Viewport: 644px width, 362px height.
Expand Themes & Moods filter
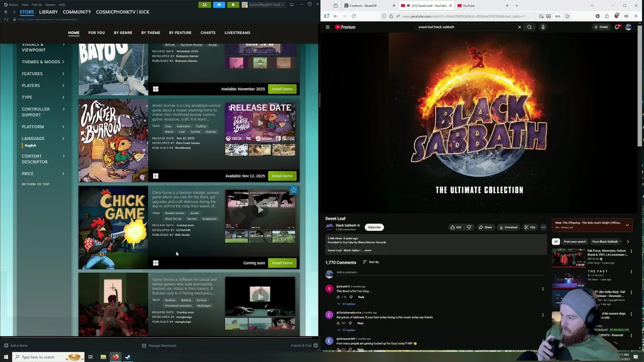(43, 62)
